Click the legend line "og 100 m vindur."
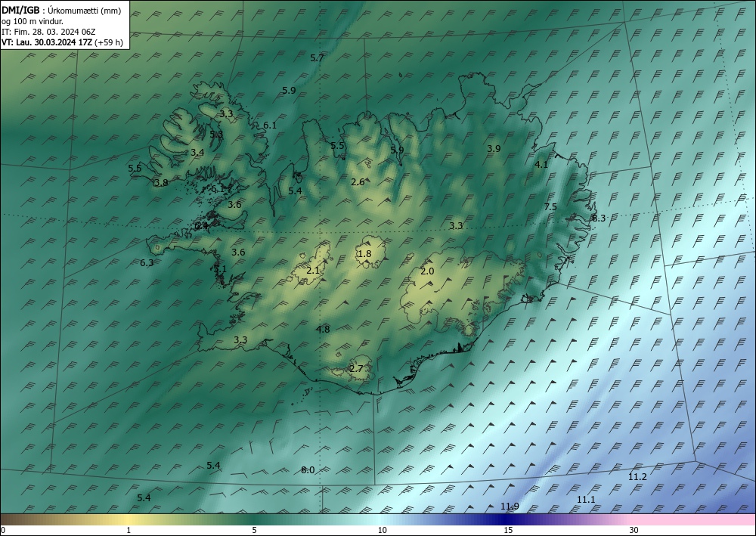This screenshot has width=756, height=536. (x=33, y=21)
